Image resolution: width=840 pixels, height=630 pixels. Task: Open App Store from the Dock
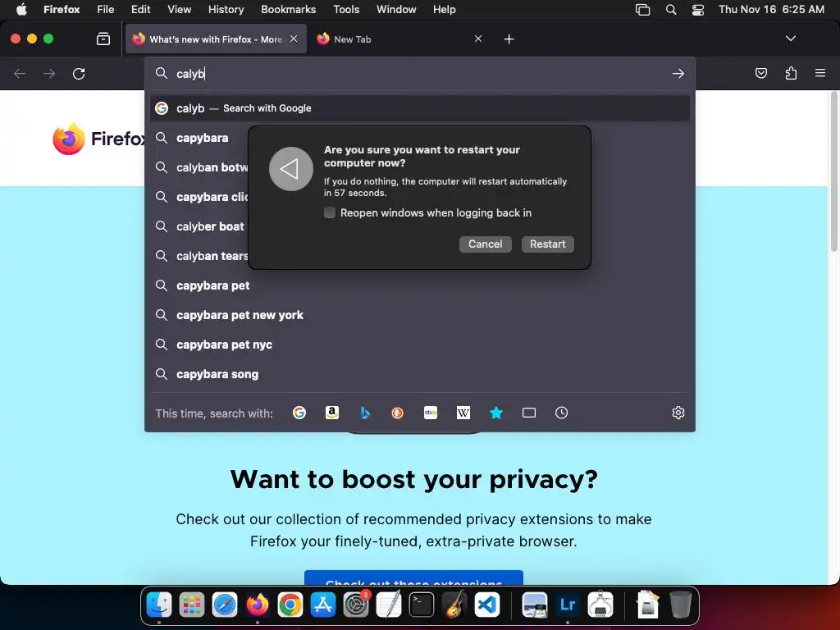(x=323, y=605)
